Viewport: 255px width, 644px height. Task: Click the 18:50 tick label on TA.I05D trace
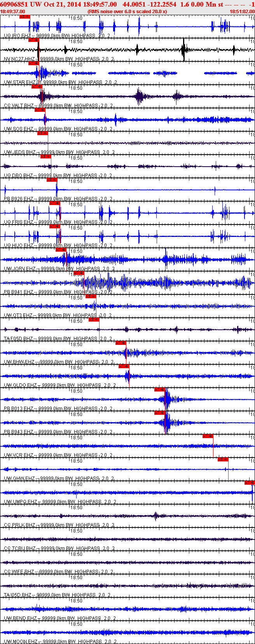tap(76, 578)
